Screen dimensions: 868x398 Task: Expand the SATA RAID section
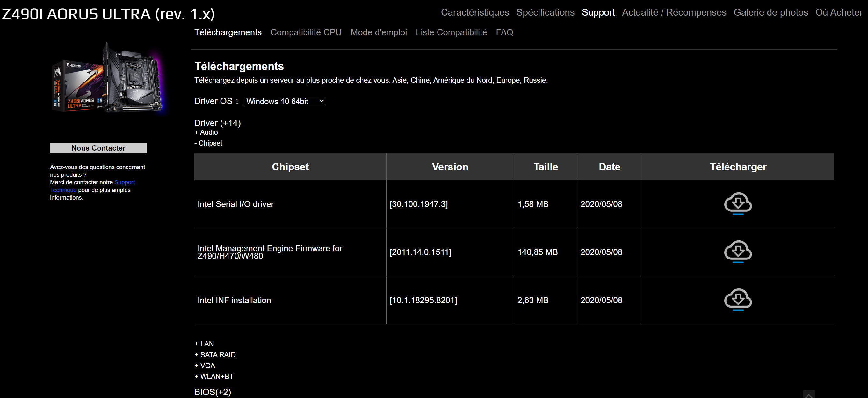215,355
